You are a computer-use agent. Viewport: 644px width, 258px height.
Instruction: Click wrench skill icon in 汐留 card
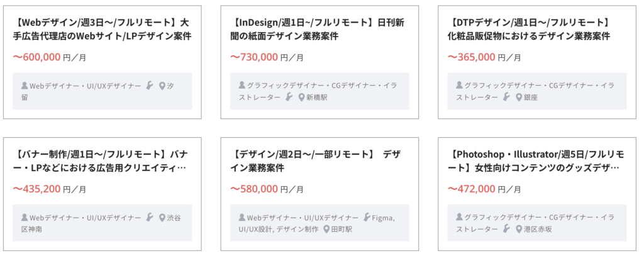[x=150, y=86]
